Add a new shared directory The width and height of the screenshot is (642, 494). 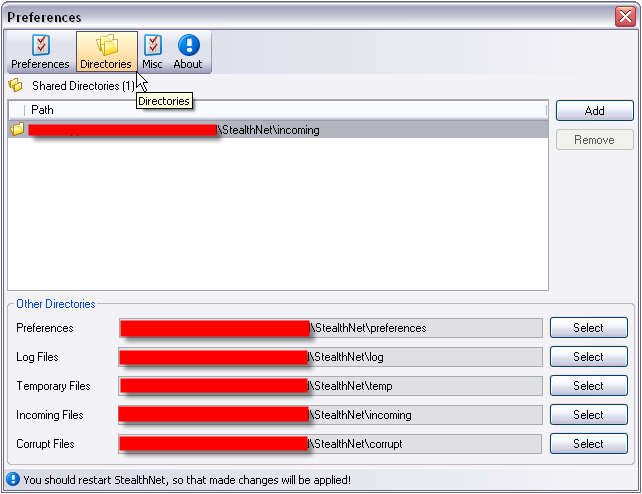[595, 111]
